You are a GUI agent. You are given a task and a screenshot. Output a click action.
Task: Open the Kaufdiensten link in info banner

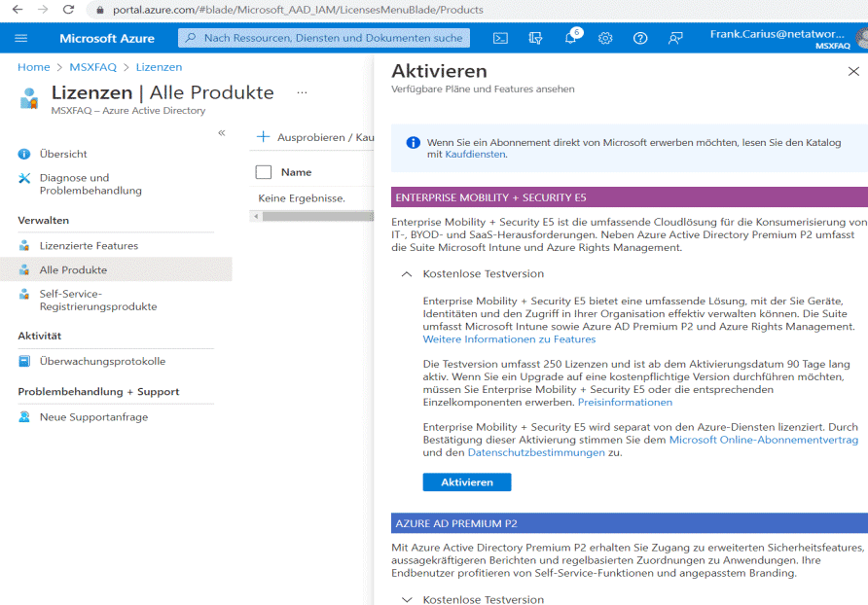click(x=475, y=155)
